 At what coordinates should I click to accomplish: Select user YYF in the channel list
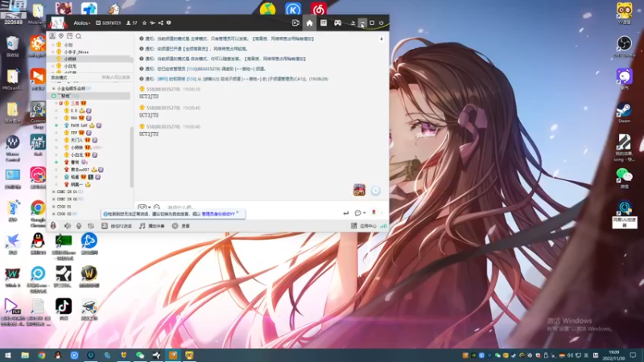coord(74,133)
